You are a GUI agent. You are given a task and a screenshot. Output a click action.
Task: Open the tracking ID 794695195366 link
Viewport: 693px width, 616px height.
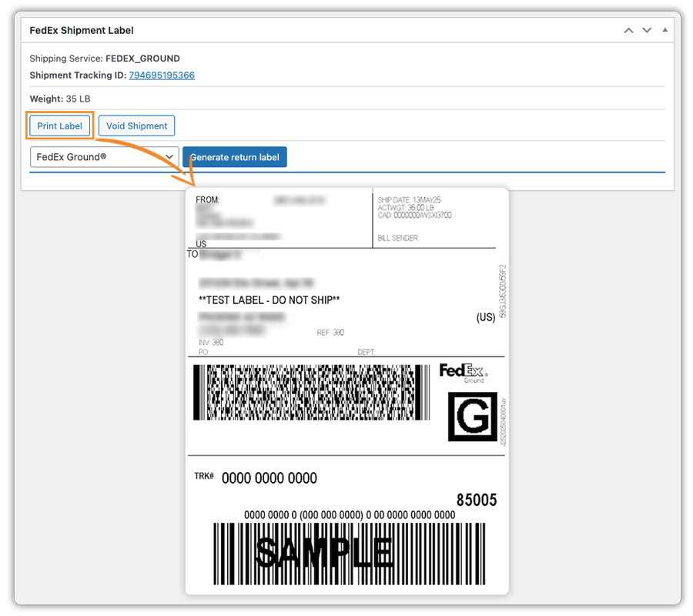[x=162, y=75]
